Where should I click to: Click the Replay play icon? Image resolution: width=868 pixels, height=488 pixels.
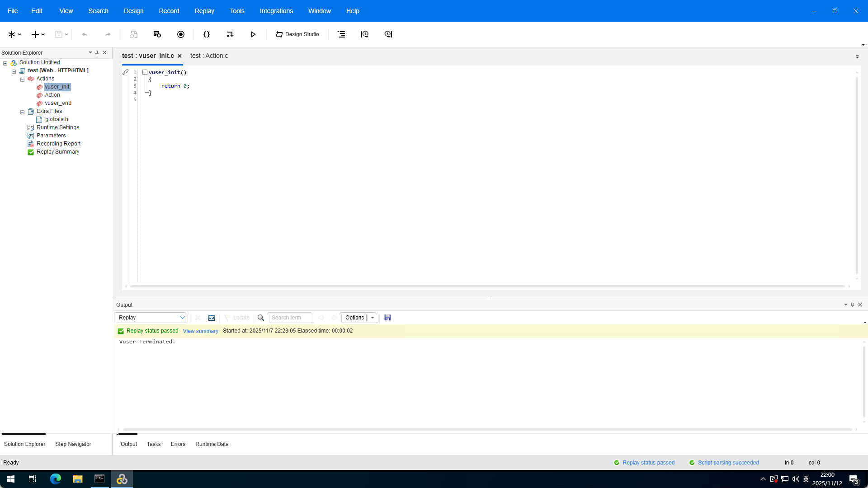253,34
